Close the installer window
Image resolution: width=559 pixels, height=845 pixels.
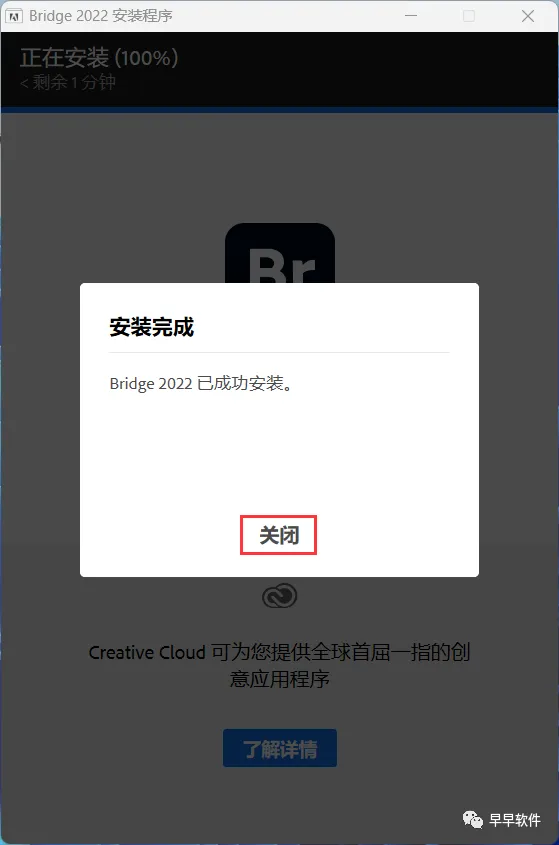528,16
